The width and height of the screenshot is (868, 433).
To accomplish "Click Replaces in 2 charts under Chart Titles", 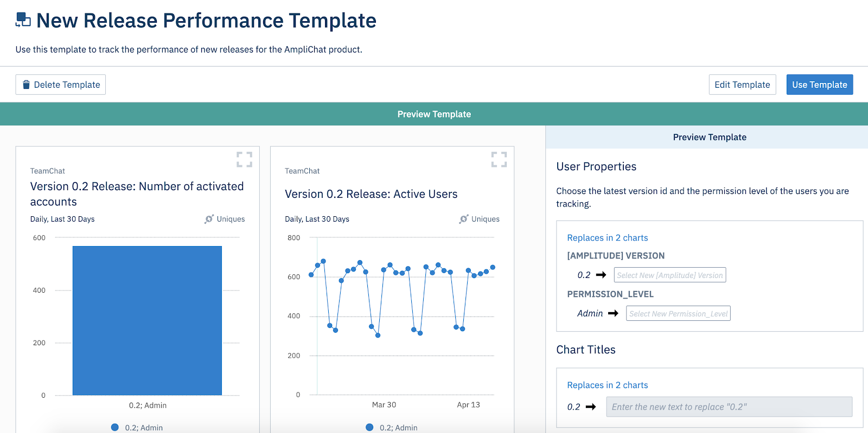I will point(608,385).
